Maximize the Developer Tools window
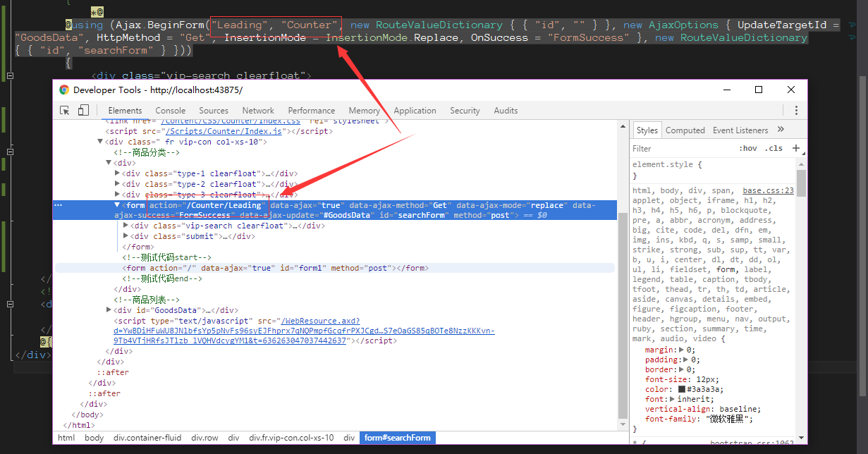This screenshot has height=454, width=868. coord(759,90)
